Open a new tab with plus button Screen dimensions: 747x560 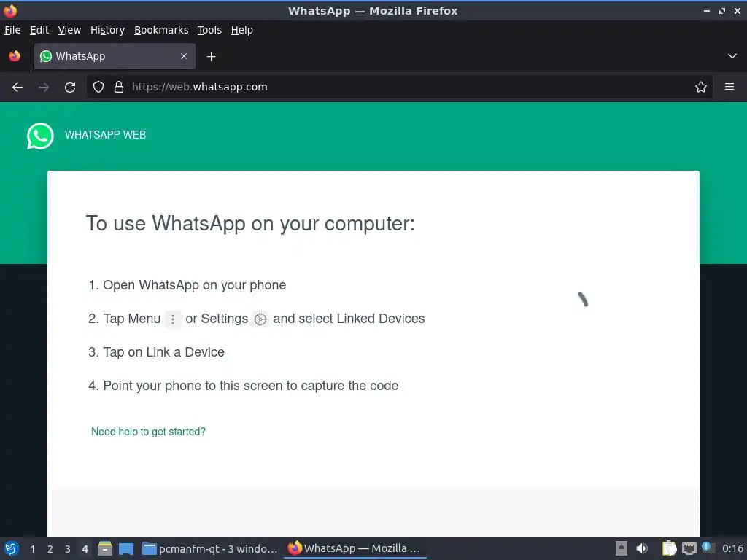pyautogui.click(x=211, y=57)
